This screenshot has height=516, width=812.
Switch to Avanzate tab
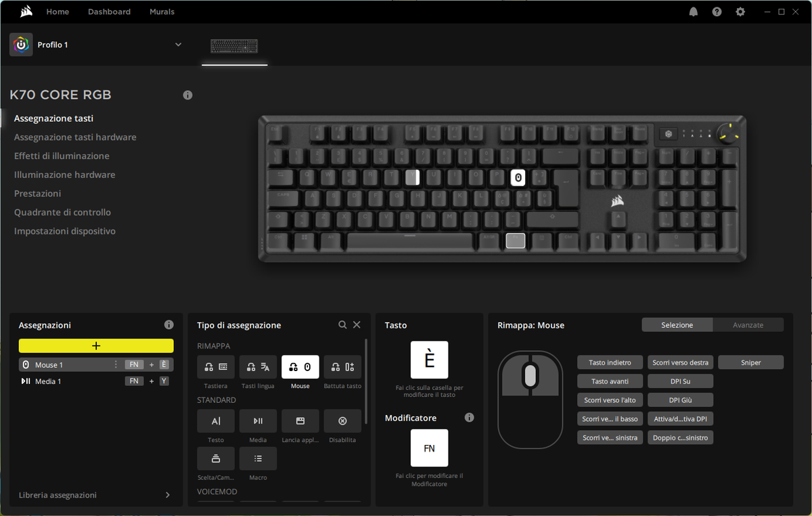(x=748, y=325)
